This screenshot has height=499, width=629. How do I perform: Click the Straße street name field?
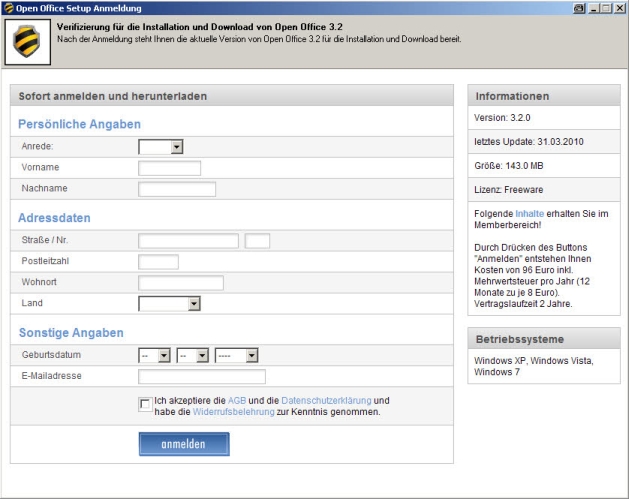tap(188, 241)
